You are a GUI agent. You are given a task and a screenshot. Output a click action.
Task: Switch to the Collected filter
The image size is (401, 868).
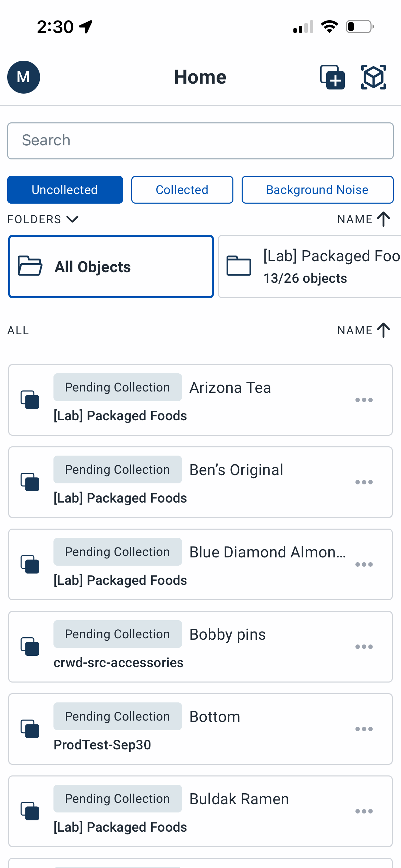(182, 190)
